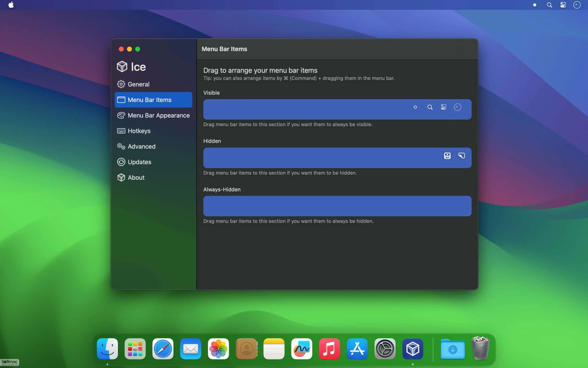Click the Ice app icon in Dock

click(413, 349)
